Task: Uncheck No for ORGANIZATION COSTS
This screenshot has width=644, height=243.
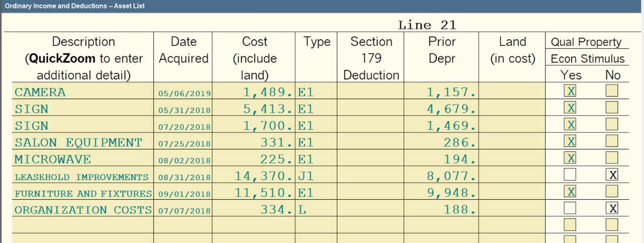Action: pos(612,208)
